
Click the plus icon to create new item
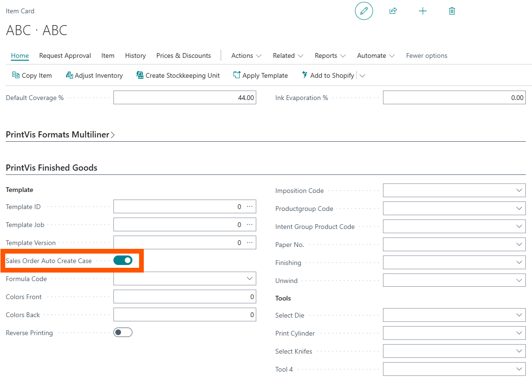422,11
